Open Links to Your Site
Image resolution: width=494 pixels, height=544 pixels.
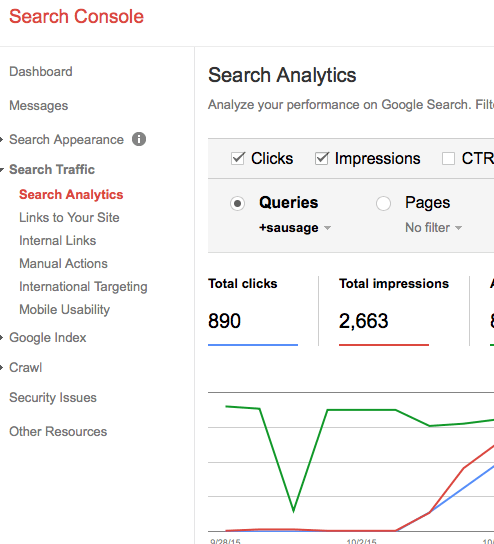click(x=69, y=218)
